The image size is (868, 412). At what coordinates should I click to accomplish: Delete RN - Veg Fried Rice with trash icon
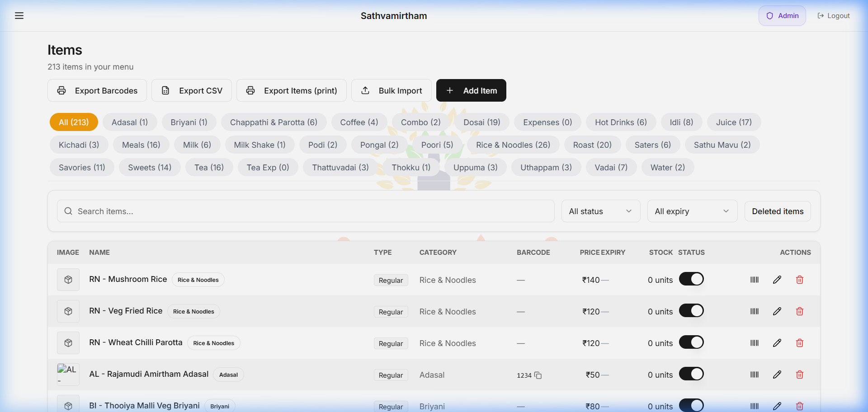800,311
